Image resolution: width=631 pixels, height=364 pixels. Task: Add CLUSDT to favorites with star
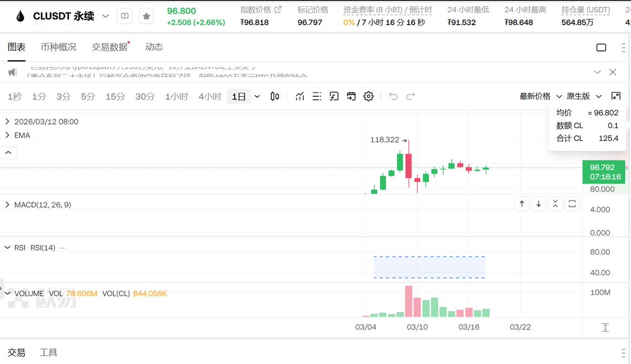pyautogui.click(x=146, y=16)
